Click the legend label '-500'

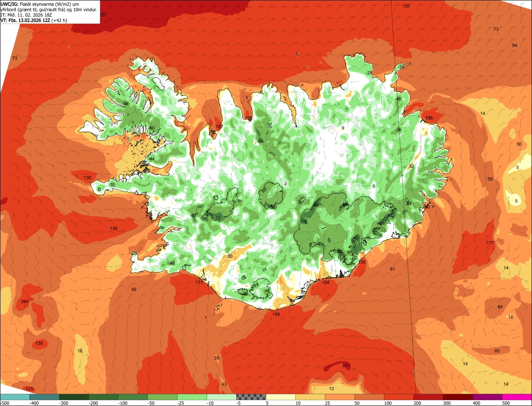pos(5,403)
